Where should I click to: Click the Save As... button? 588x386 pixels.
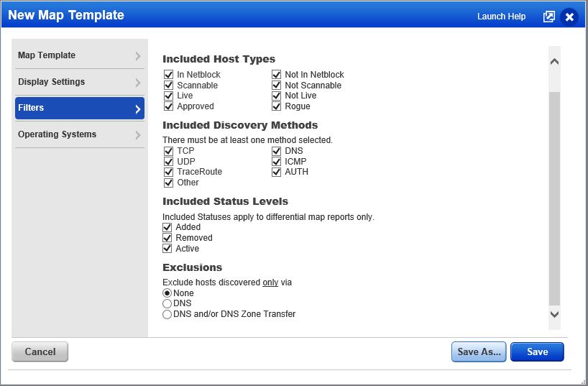click(x=479, y=351)
